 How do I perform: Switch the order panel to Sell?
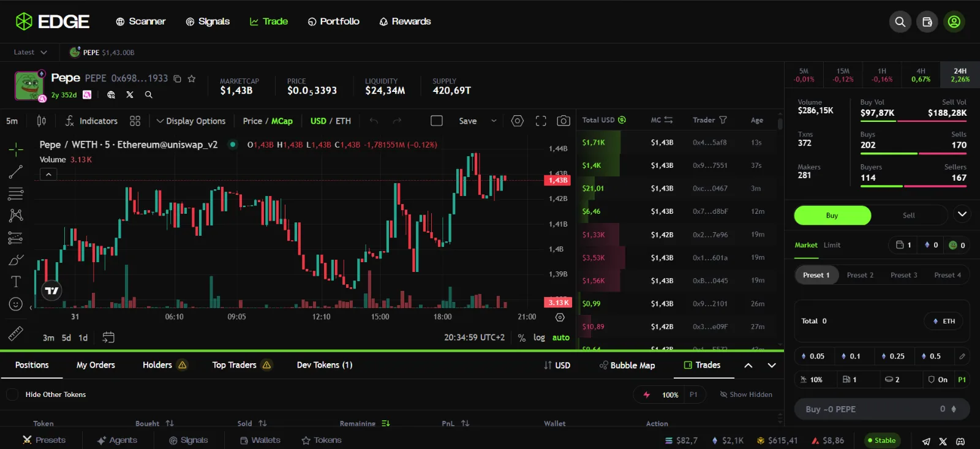point(909,216)
